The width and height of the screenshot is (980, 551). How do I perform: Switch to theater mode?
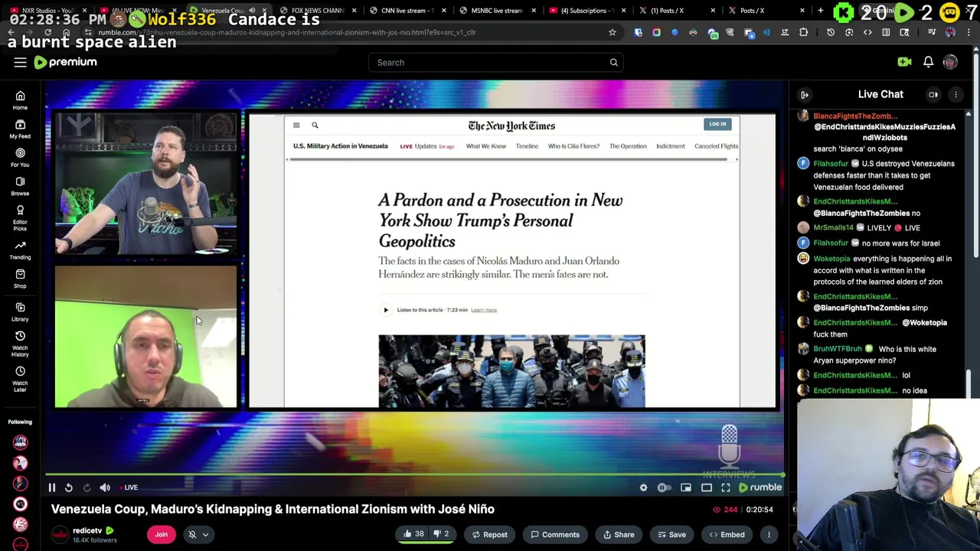(706, 487)
